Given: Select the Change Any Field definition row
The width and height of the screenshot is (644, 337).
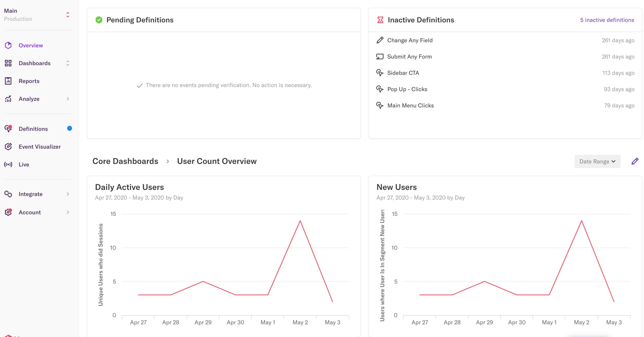Looking at the screenshot, I should (x=410, y=40).
